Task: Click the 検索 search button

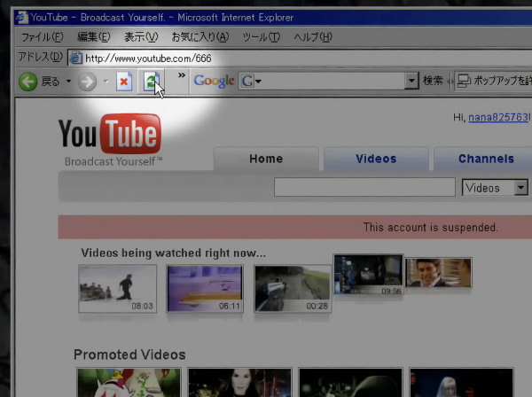Action: (x=433, y=81)
